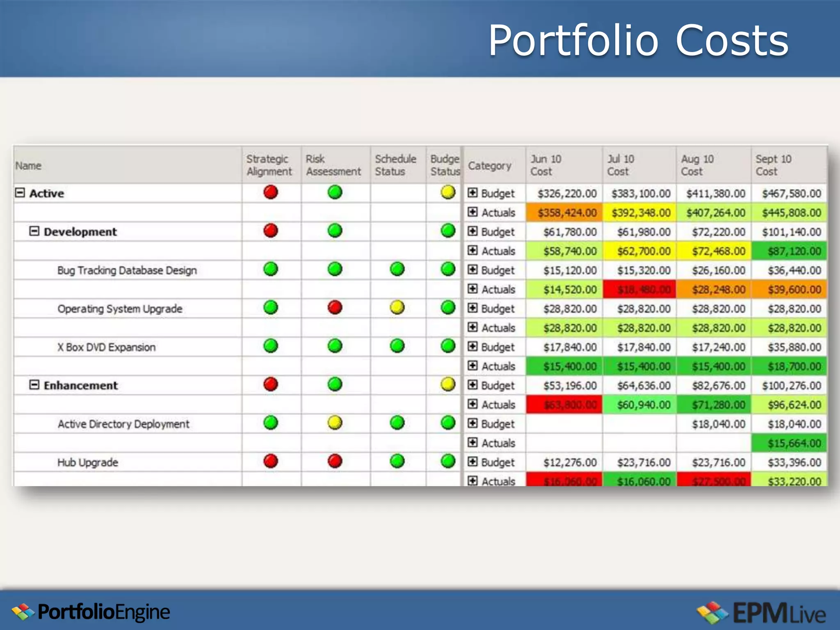Expand Budget row of Enhancement
The width and height of the screenshot is (840, 630).
[x=472, y=385]
